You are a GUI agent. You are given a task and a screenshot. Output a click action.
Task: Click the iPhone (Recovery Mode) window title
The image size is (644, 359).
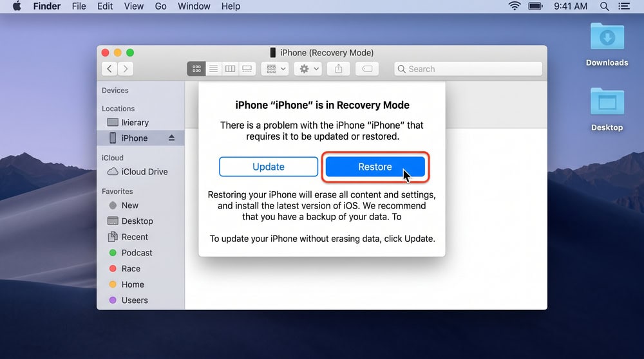click(x=327, y=53)
